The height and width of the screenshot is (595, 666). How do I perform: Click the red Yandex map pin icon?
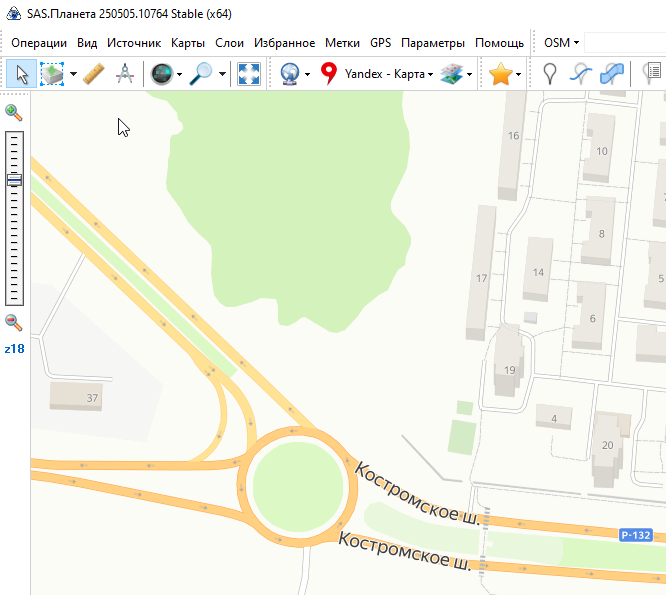329,74
